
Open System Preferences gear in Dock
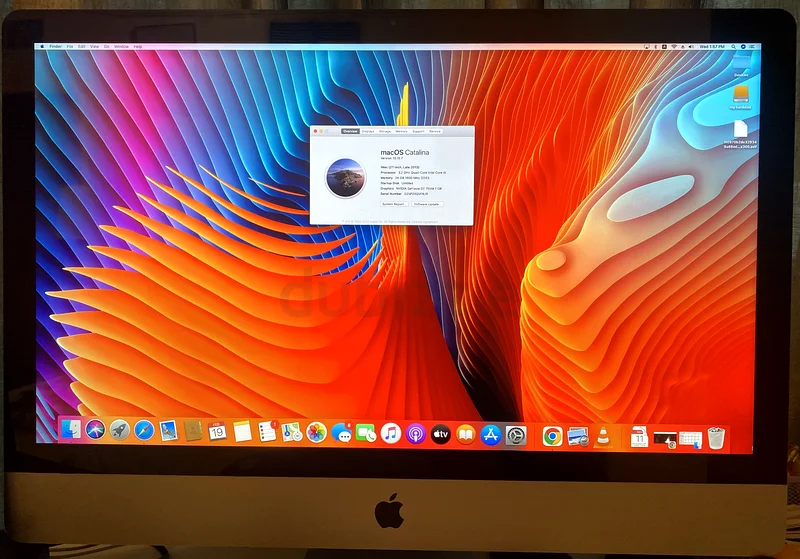[x=516, y=436]
